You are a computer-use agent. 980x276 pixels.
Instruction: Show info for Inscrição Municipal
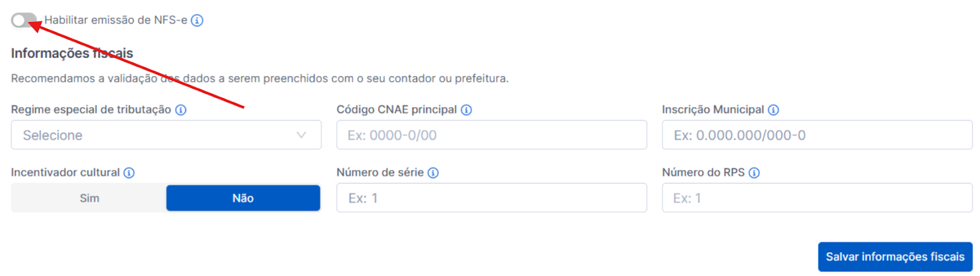coord(774,110)
